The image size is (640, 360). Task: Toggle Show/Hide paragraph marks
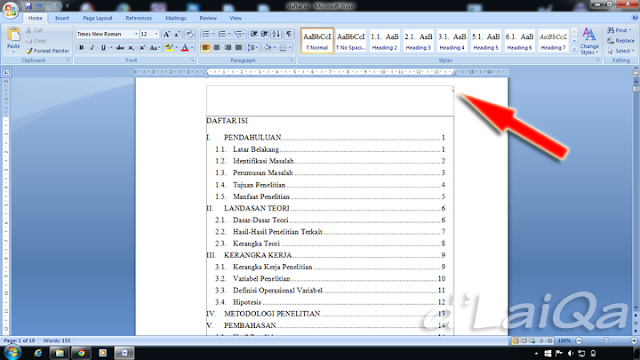[x=289, y=34]
